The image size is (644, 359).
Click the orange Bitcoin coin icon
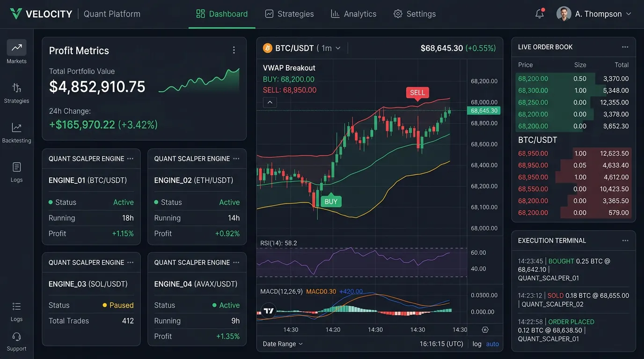[268, 48]
